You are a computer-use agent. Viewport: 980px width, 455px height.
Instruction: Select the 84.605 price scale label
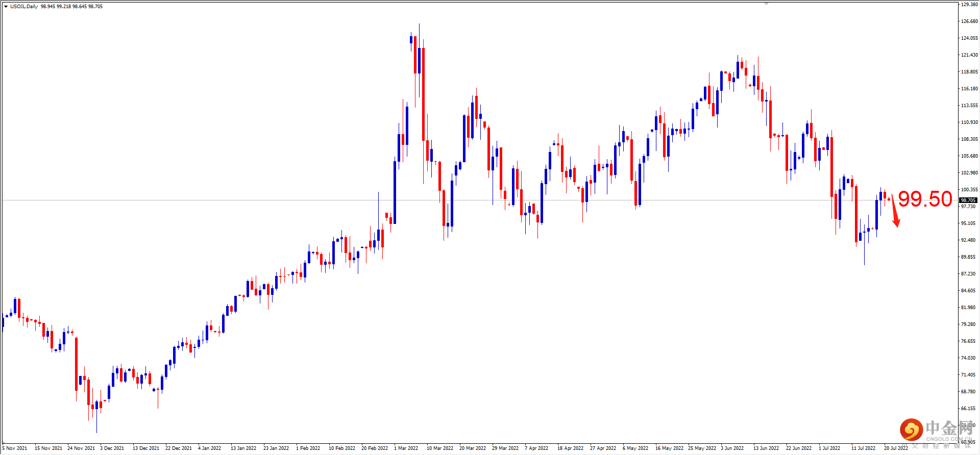click(968, 291)
